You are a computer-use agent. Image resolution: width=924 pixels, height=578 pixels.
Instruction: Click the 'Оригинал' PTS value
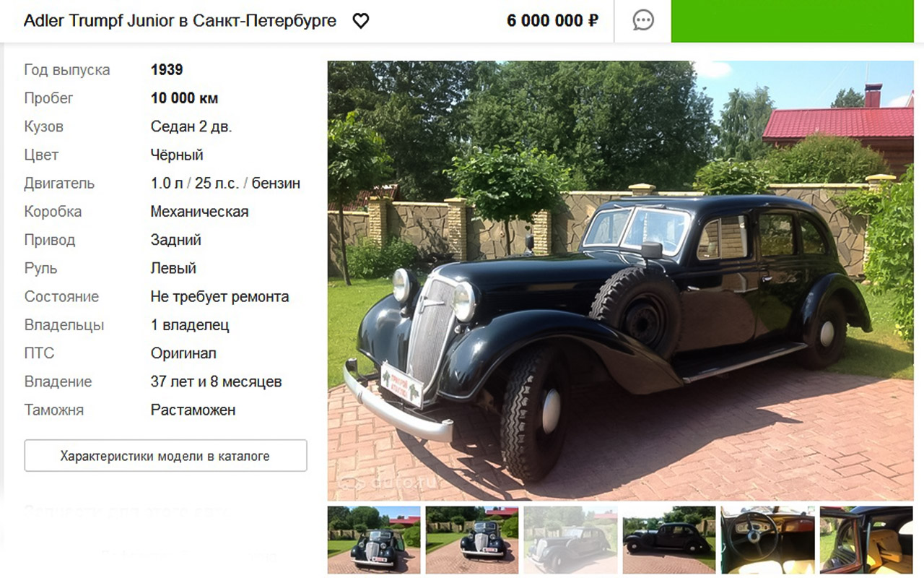pos(183,353)
